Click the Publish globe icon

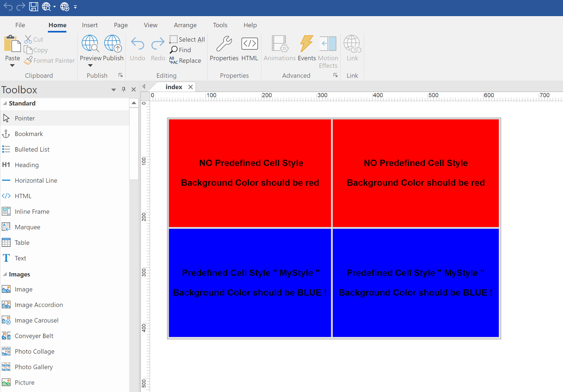pos(113,43)
